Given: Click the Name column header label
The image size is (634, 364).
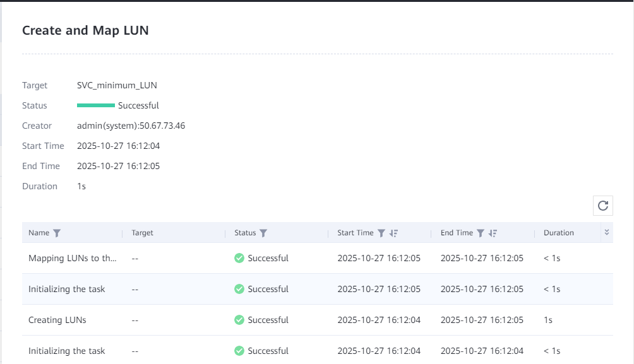Looking at the screenshot, I should [39, 233].
